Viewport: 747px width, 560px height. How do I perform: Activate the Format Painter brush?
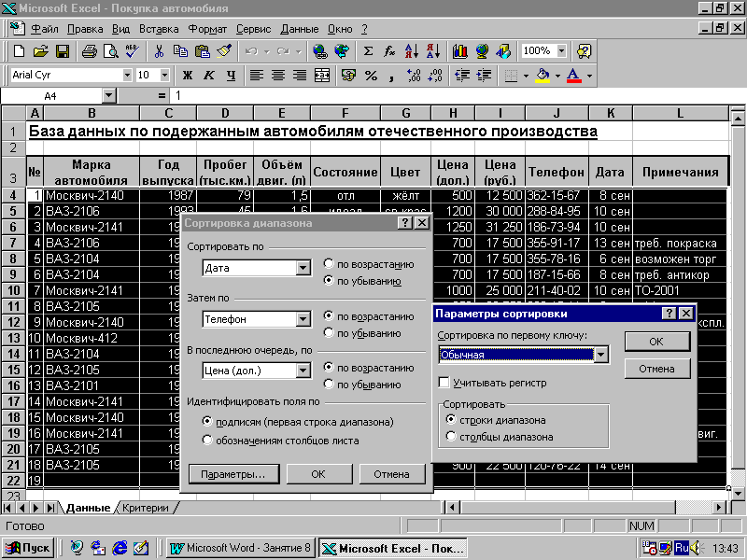click(x=224, y=51)
